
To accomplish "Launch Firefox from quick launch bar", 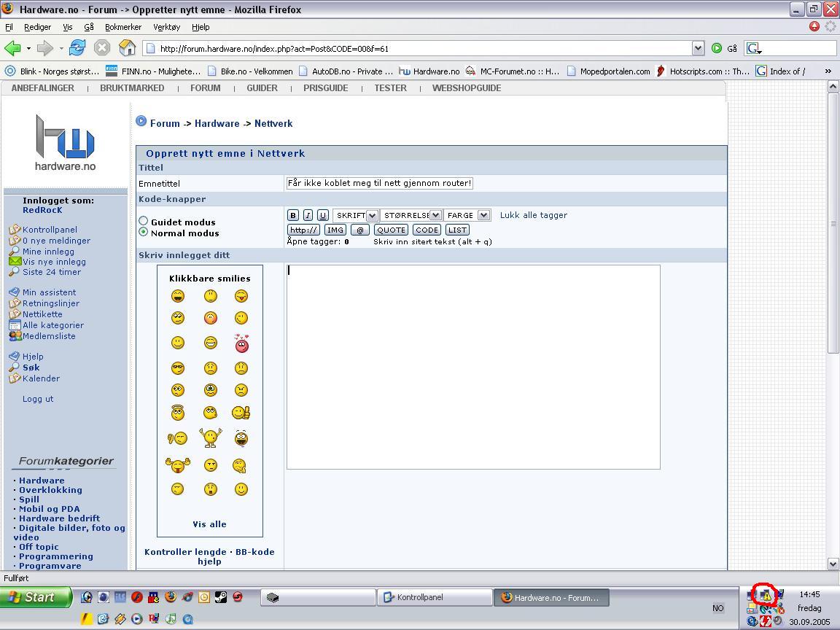I will [x=171, y=596].
